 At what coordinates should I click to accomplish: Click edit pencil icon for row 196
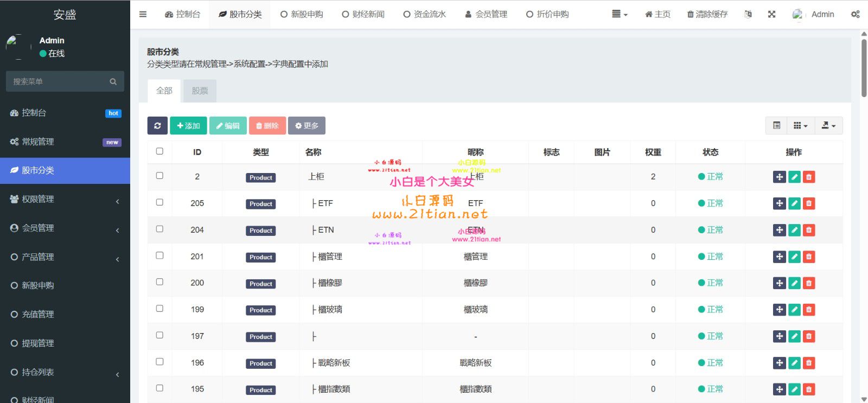[794, 363]
